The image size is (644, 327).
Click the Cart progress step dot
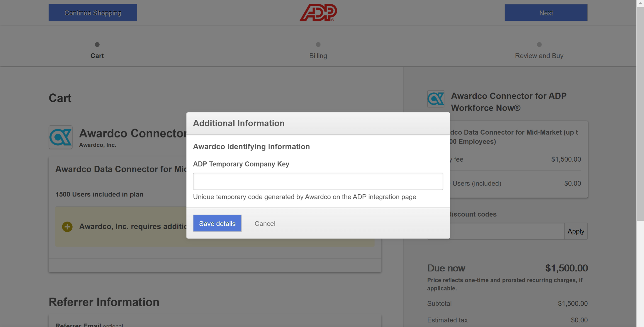pos(97,44)
